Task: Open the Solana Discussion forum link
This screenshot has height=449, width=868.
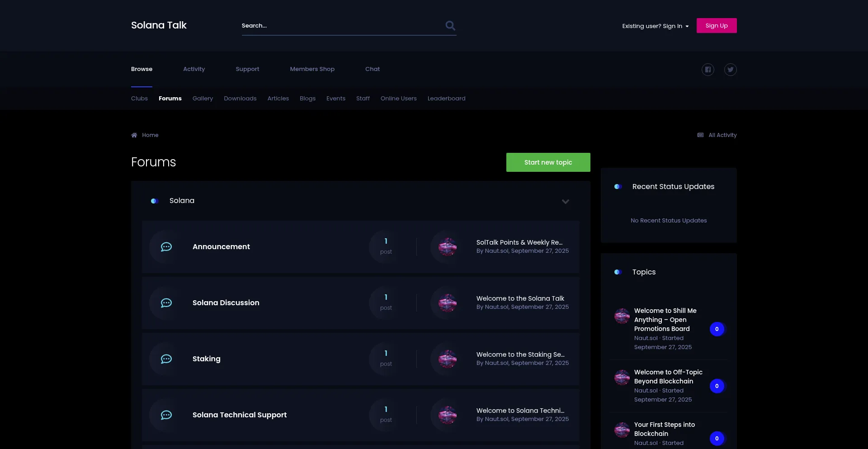Action: click(x=226, y=303)
